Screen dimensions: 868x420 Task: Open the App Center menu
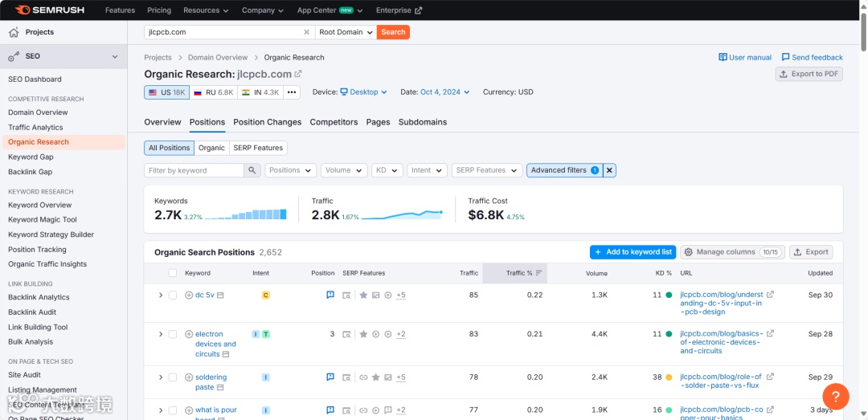point(330,10)
